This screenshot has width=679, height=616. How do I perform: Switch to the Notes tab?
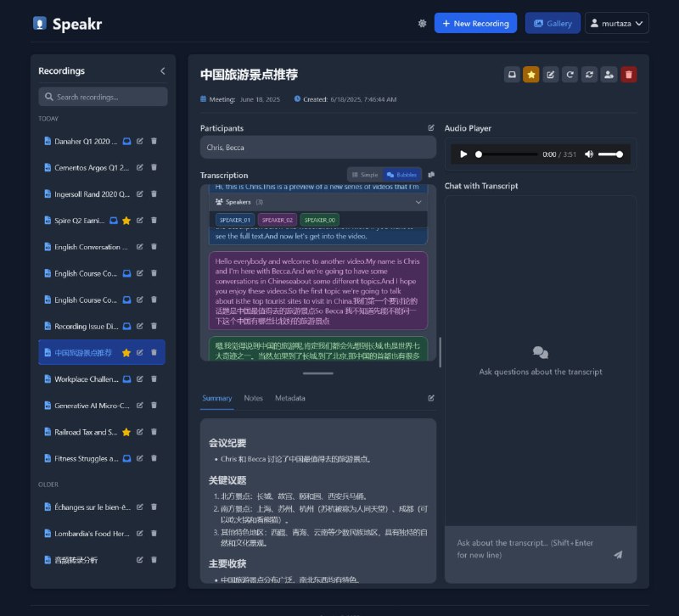pyautogui.click(x=252, y=398)
